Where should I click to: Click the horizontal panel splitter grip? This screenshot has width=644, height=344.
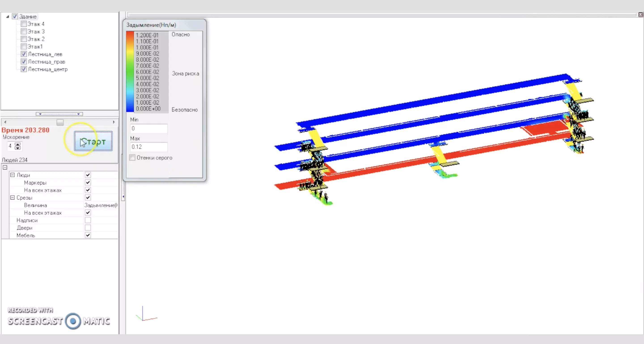(x=59, y=114)
